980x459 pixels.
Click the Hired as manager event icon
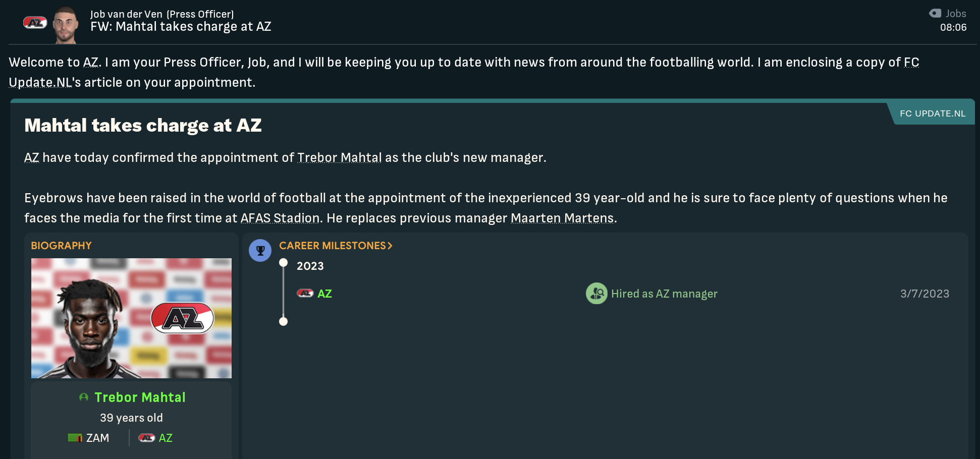point(596,294)
